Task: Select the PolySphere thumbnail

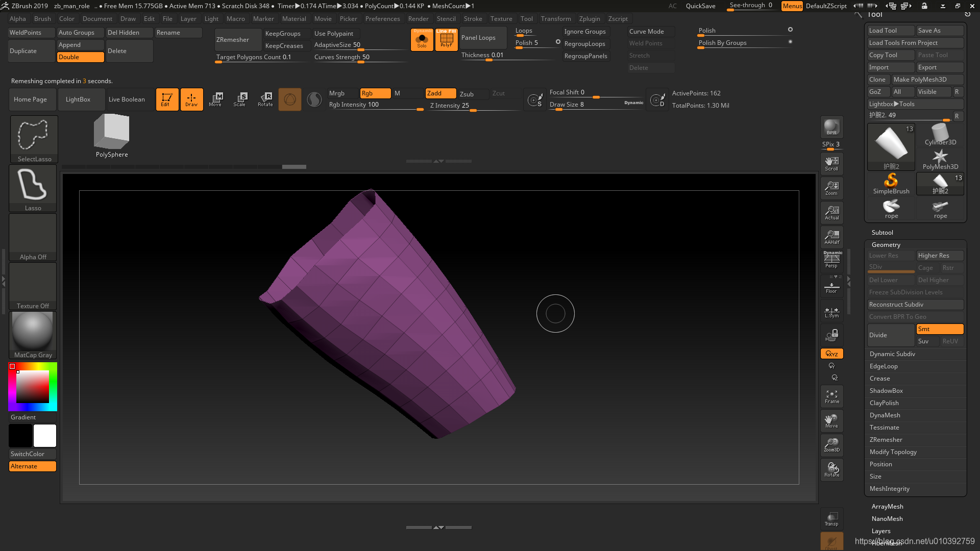Action: tap(112, 132)
